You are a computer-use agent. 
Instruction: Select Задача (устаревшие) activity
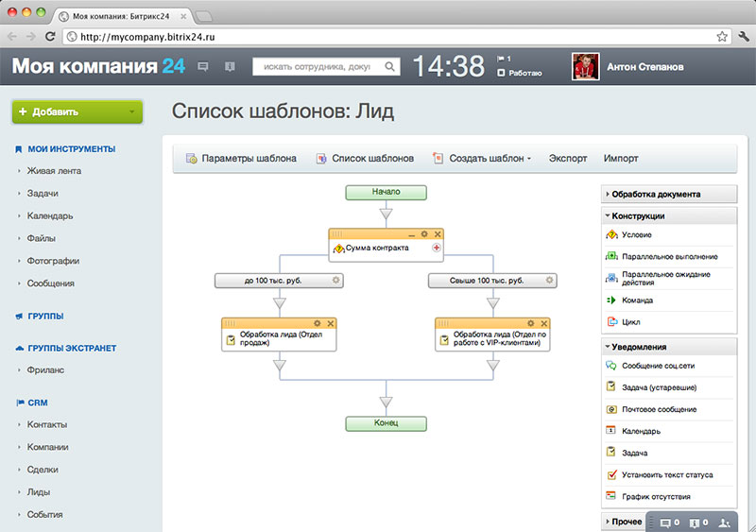pos(651,387)
